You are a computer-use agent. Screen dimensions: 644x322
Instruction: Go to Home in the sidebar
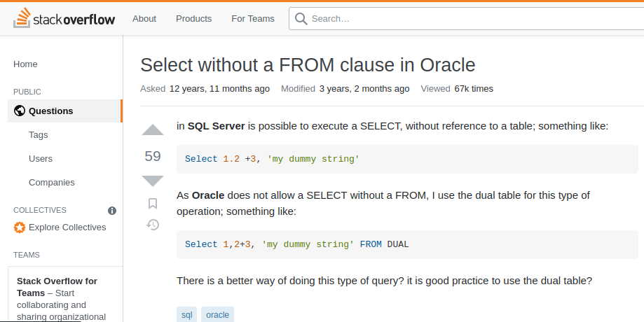[x=25, y=64]
